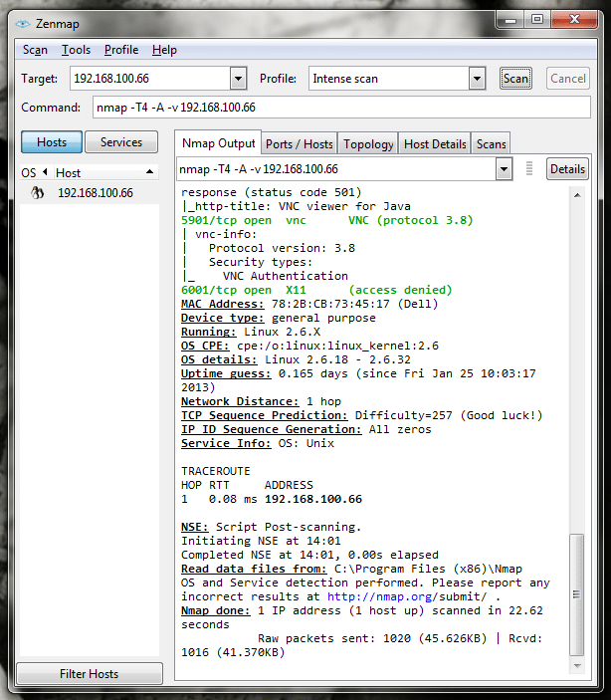This screenshot has height=700, width=611.
Task: Select the Linux penguin OS icon for 192.168.100.66
Action: [x=38, y=193]
